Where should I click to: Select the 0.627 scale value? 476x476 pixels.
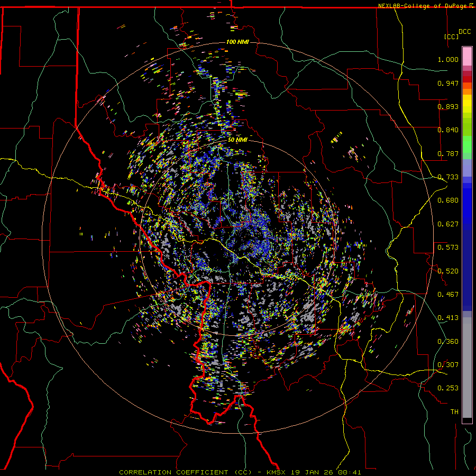pos(448,224)
